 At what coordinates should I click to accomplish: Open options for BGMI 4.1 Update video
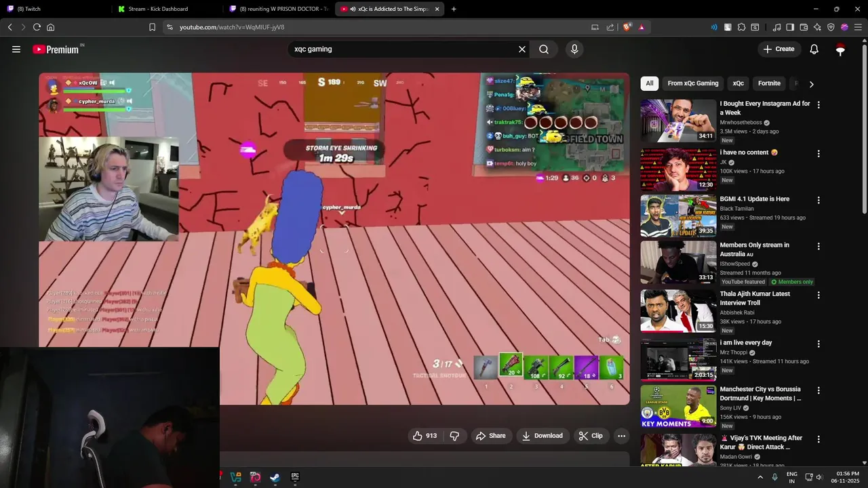pos(818,201)
